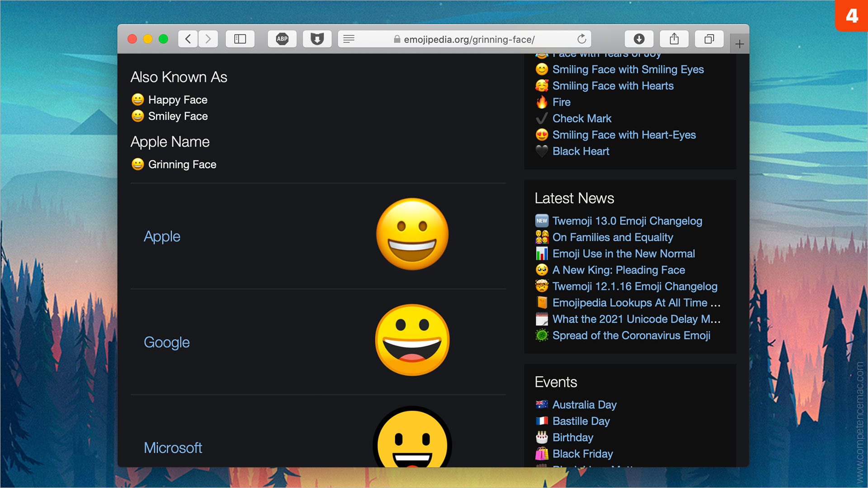Open the Google vendor link
This screenshot has width=868, height=488.
[x=166, y=342]
